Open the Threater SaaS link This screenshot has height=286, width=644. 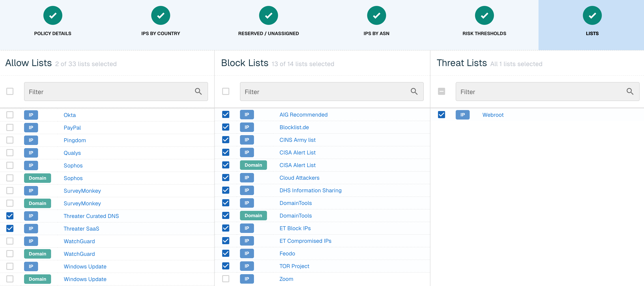point(81,228)
